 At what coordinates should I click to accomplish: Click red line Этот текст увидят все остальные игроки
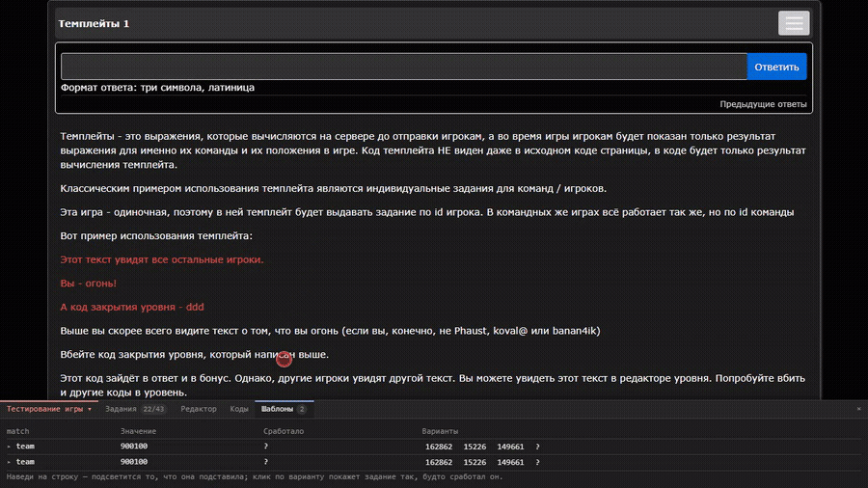click(162, 259)
